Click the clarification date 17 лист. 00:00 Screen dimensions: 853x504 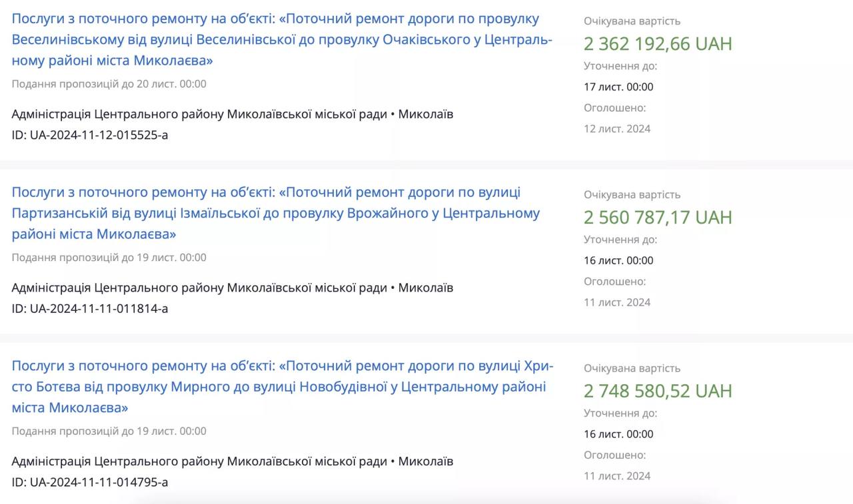coord(618,87)
